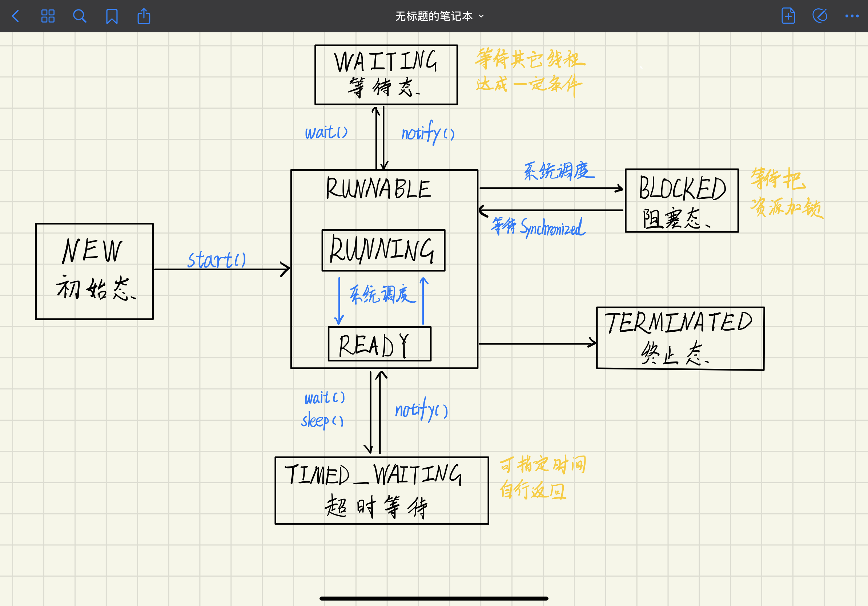Tap the WAITING box in diagram
This screenshot has height=606, width=868.
386,75
